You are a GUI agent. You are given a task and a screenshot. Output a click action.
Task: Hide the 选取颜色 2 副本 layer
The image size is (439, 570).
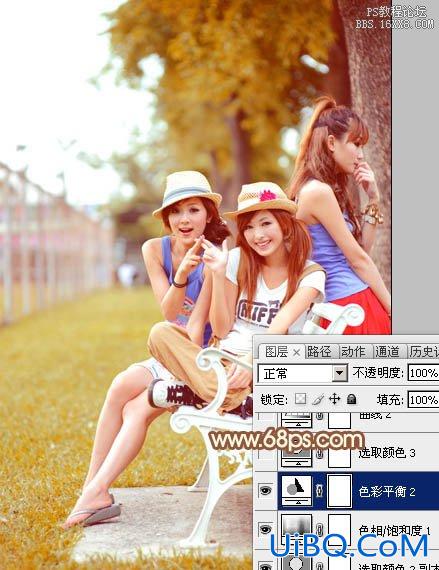pyautogui.click(x=266, y=565)
